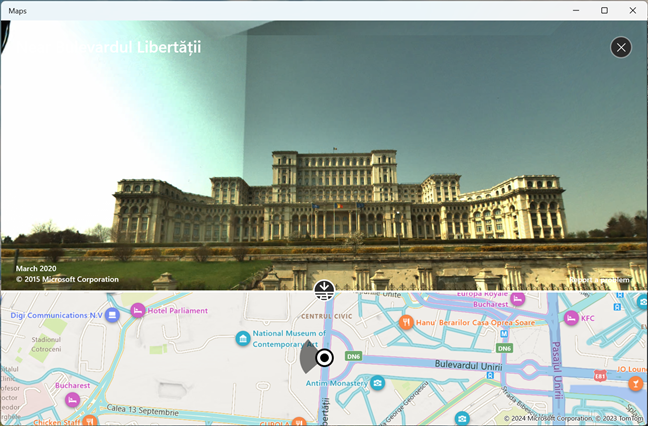Click the CUPOLA restaurant pin icon
The width and height of the screenshot is (648, 426).
(x=299, y=421)
